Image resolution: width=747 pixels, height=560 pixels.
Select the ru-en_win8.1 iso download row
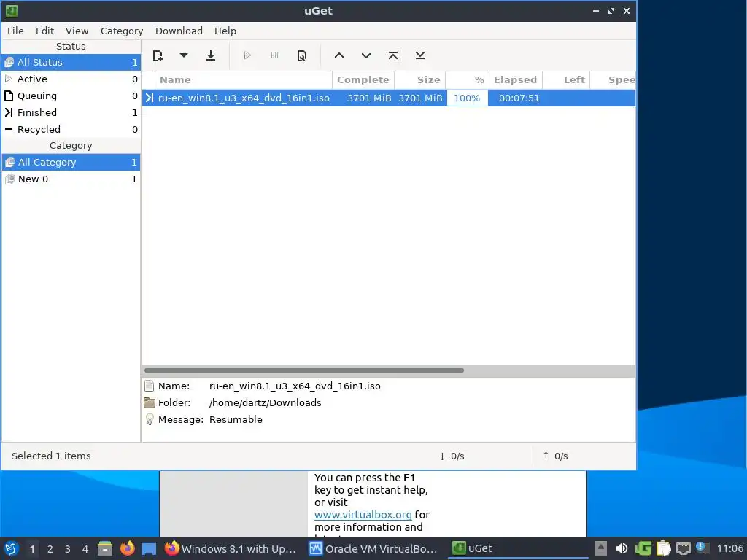pyautogui.click(x=389, y=98)
